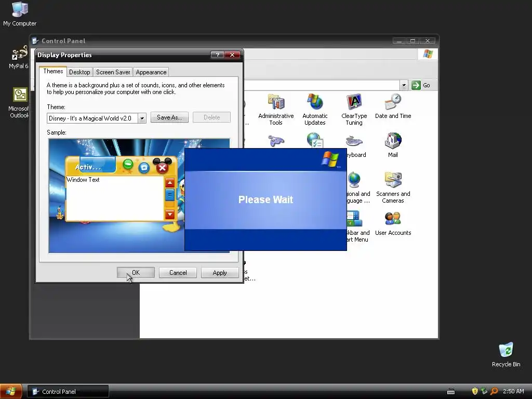Click the yellow security shield tray icon
Screen dimensions: 532x399
pyautogui.click(x=475, y=391)
